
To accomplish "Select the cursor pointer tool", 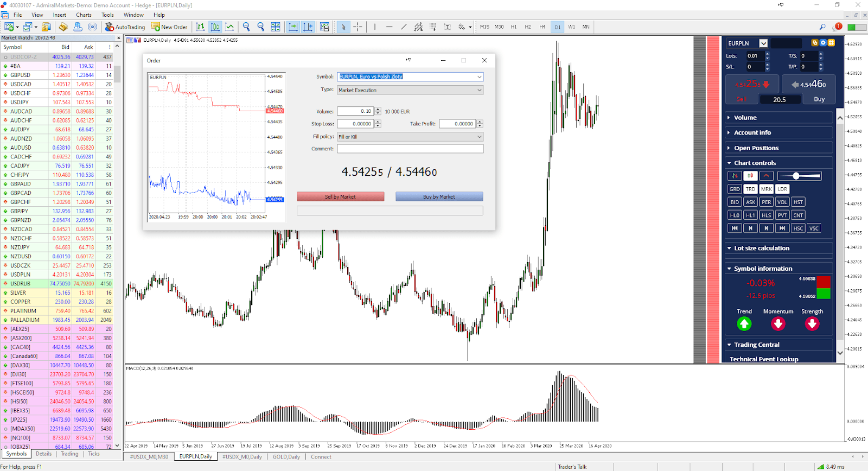I will 343,27.
